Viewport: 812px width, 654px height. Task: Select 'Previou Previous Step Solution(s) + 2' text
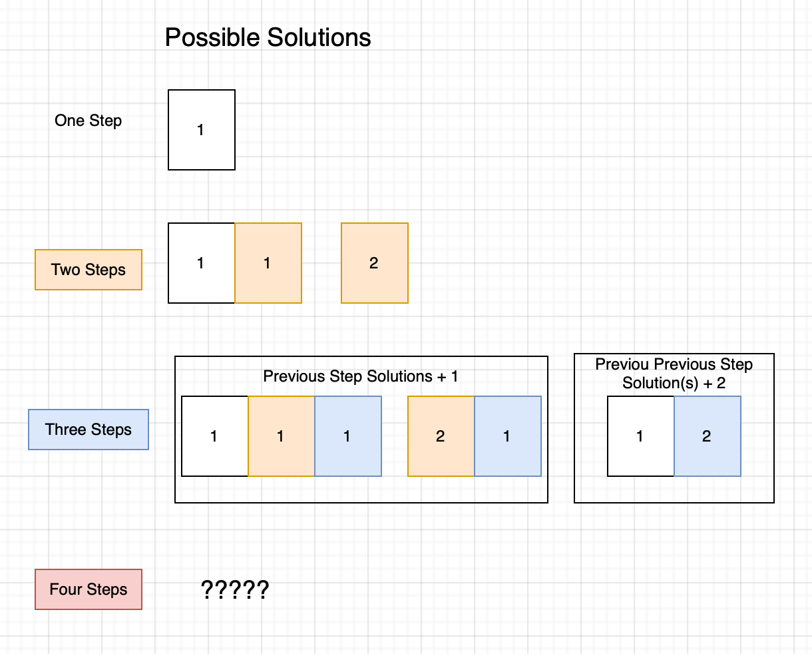[x=674, y=374]
